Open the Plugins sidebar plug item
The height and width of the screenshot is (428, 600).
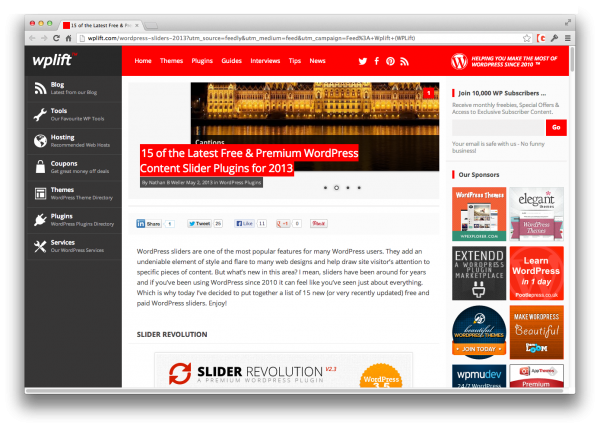[73, 220]
